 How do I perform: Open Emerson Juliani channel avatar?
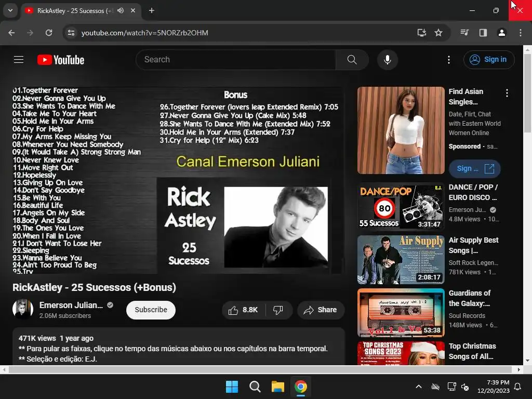point(23,309)
